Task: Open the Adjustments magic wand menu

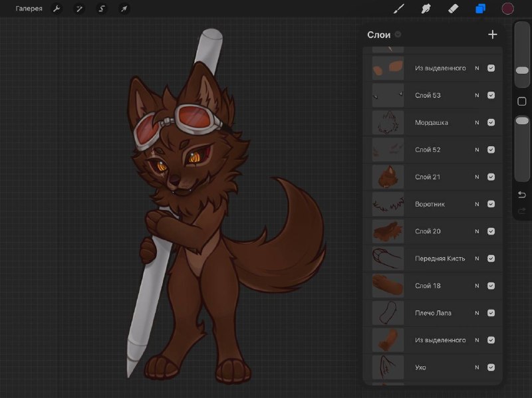Action: 79,9
